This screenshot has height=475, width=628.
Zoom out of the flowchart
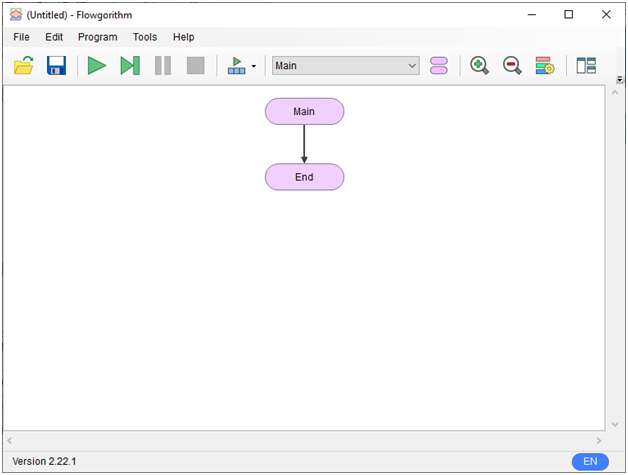coord(512,65)
